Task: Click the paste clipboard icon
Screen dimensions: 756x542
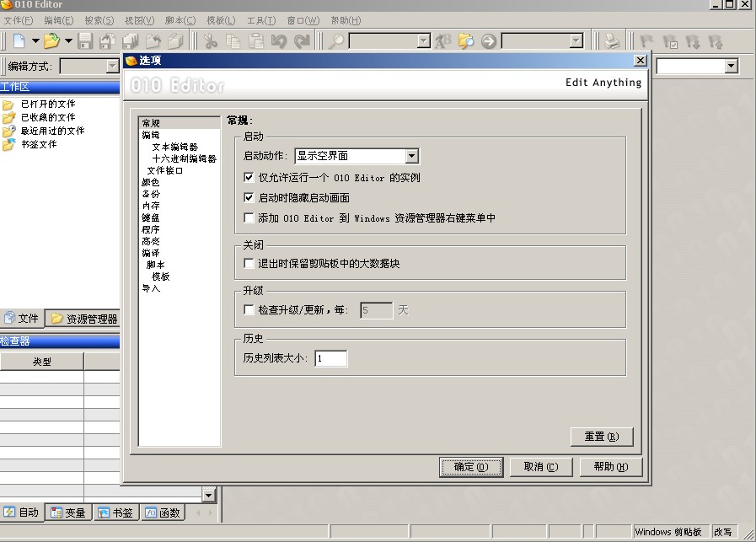Action: [x=256, y=41]
